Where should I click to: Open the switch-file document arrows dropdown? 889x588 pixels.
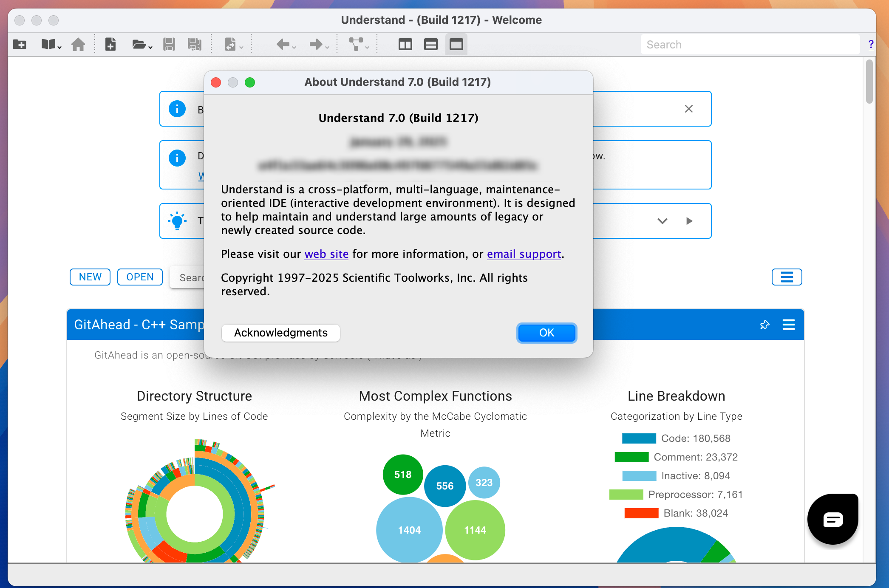click(233, 44)
